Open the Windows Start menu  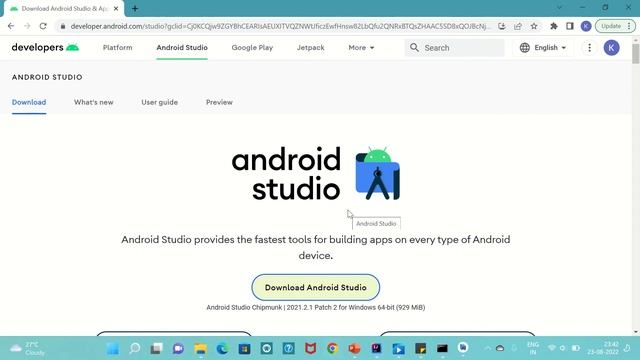point(113,349)
